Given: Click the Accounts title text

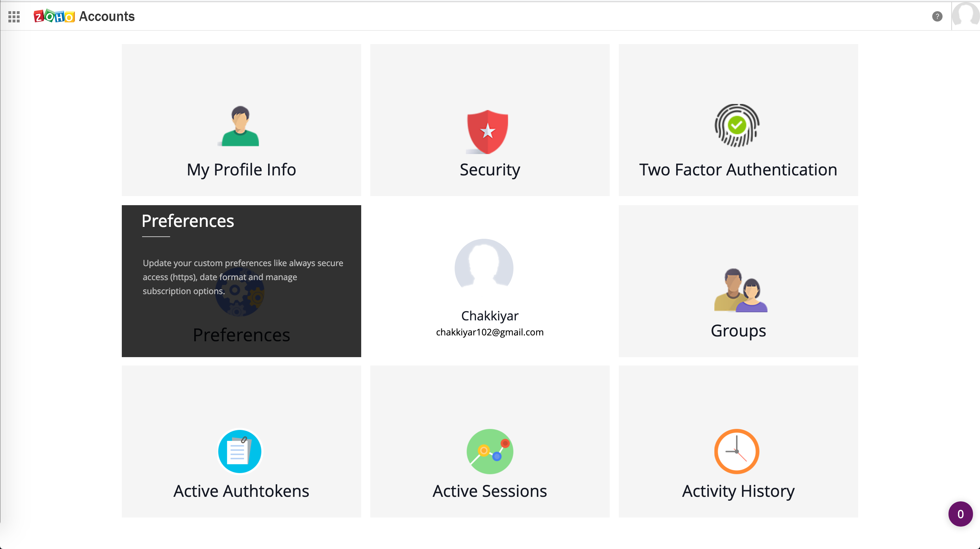Looking at the screenshot, I should coord(106,16).
